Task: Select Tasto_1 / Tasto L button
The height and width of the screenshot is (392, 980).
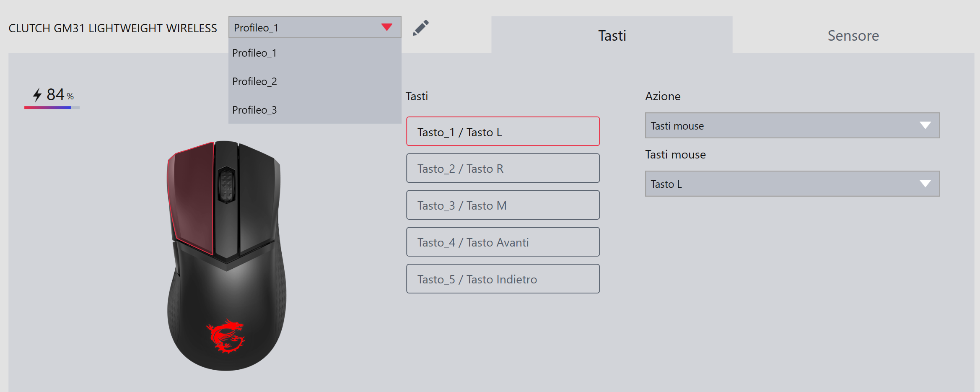Action: click(x=503, y=132)
